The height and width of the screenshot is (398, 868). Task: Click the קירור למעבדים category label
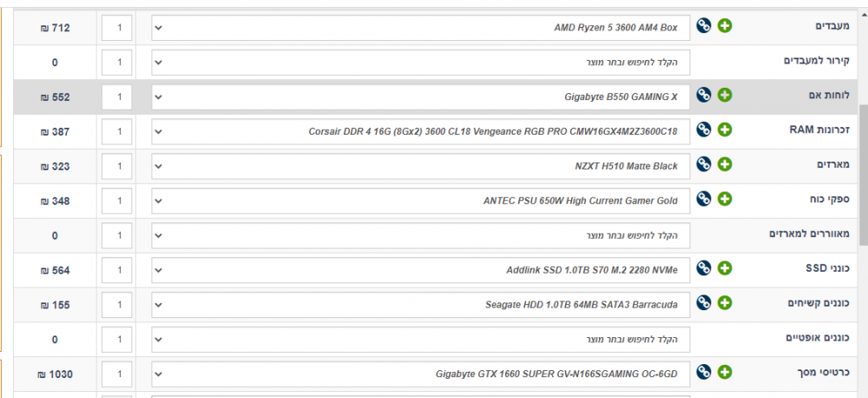point(817,61)
